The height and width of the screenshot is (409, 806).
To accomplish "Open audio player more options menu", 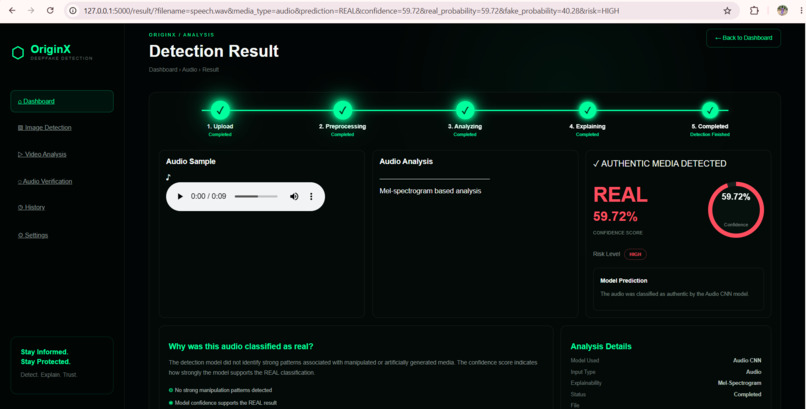I will 311,196.
